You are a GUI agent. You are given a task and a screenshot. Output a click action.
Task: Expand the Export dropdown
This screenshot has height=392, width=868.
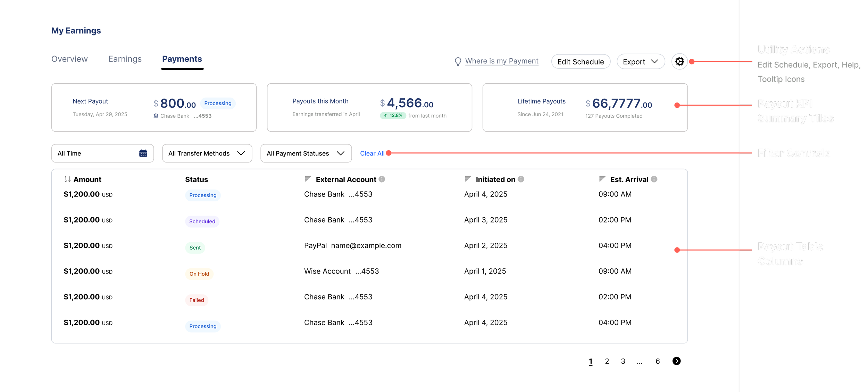641,61
